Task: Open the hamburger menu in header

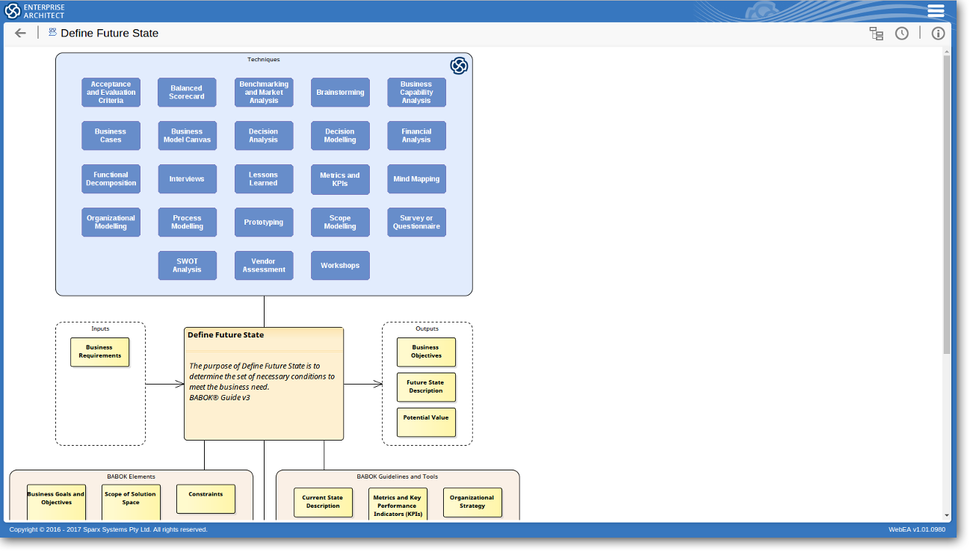Action: pos(936,10)
